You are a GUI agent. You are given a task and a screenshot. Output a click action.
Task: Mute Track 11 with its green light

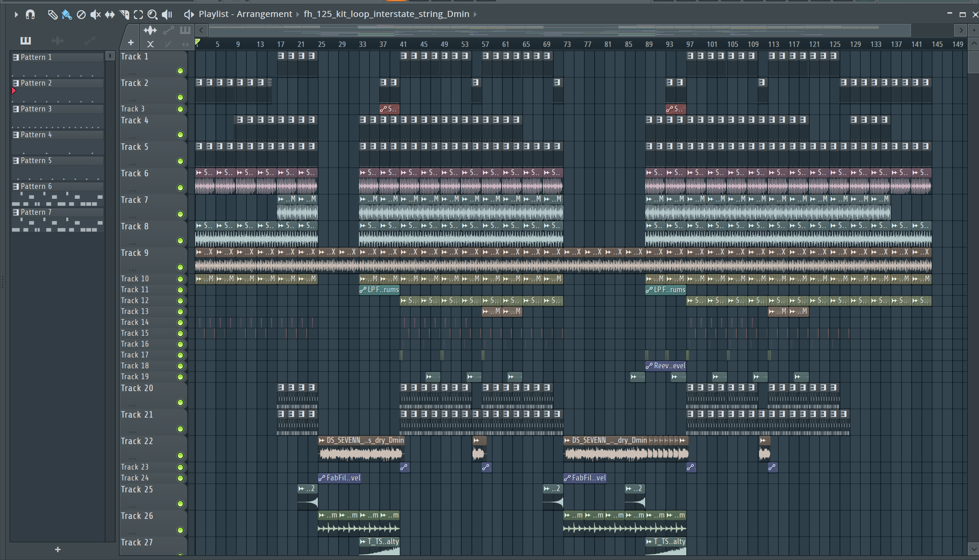click(x=180, y=290)
